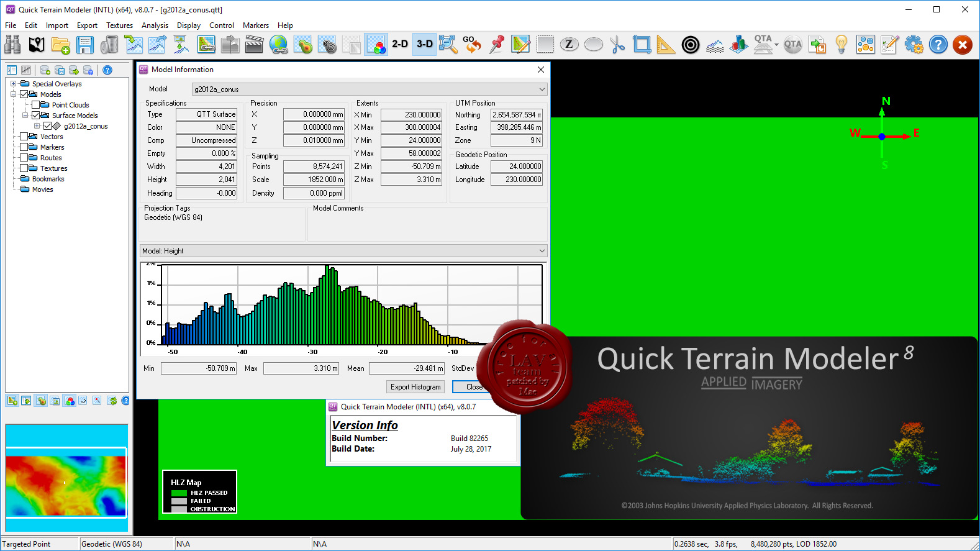Open the QTA dropdown arrow in toolbar
Image resolution: width=980 pixels, height=551 pixels.
click(776, 45)
